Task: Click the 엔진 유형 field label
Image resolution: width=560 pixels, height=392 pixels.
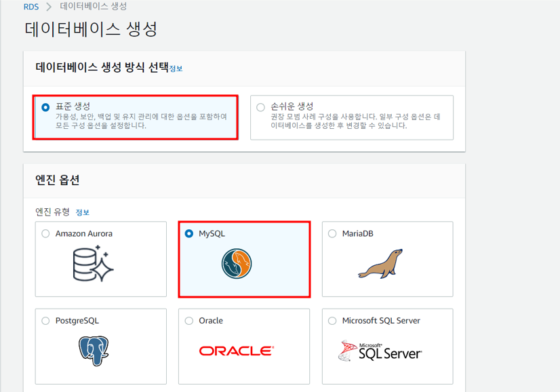Action: point(52,212)
